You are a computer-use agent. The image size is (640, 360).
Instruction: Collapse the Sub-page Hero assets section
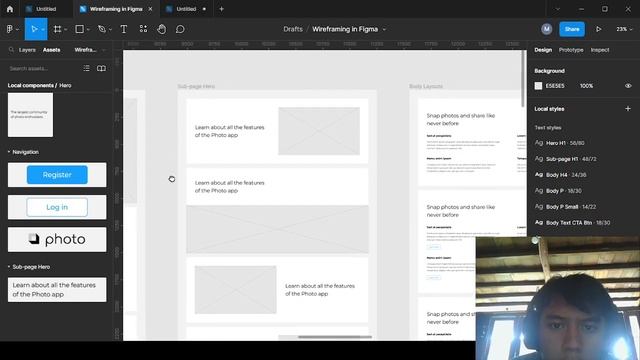(9, 267)
